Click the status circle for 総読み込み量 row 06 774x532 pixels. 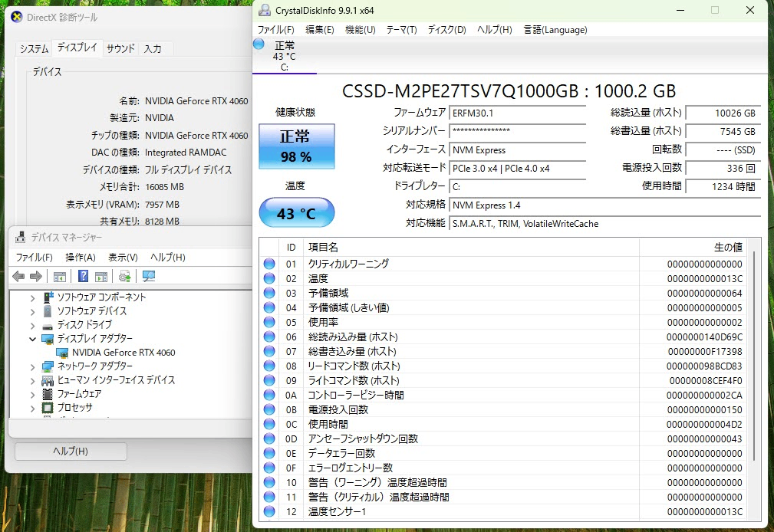point(269,337)
